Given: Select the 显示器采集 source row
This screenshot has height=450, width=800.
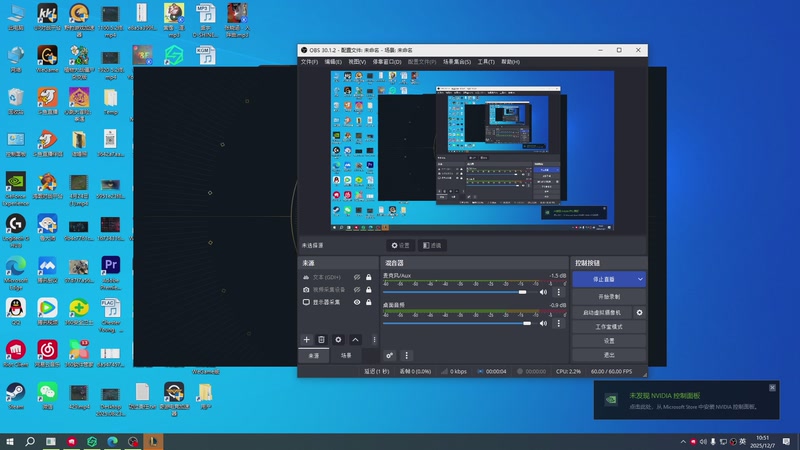Looking at the screenshot, I should click(338, 302).
